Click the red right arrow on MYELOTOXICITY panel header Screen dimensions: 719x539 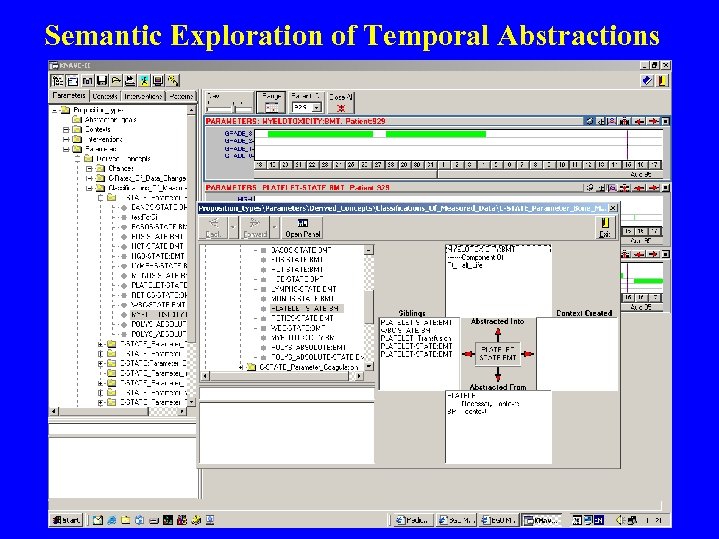653,122
